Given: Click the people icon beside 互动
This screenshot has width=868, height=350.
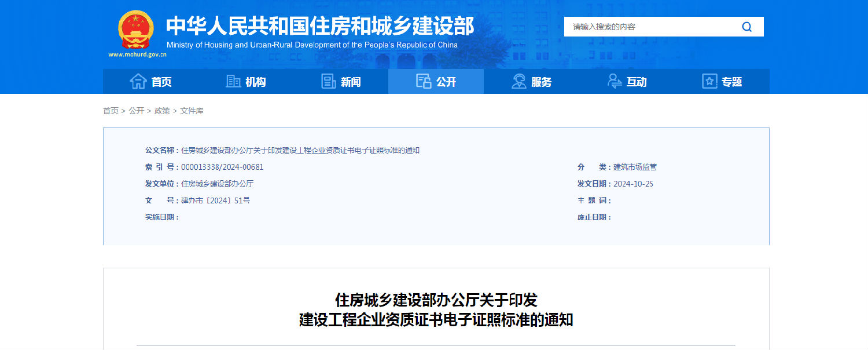Looking at the screenshot, I should (612, 81).
